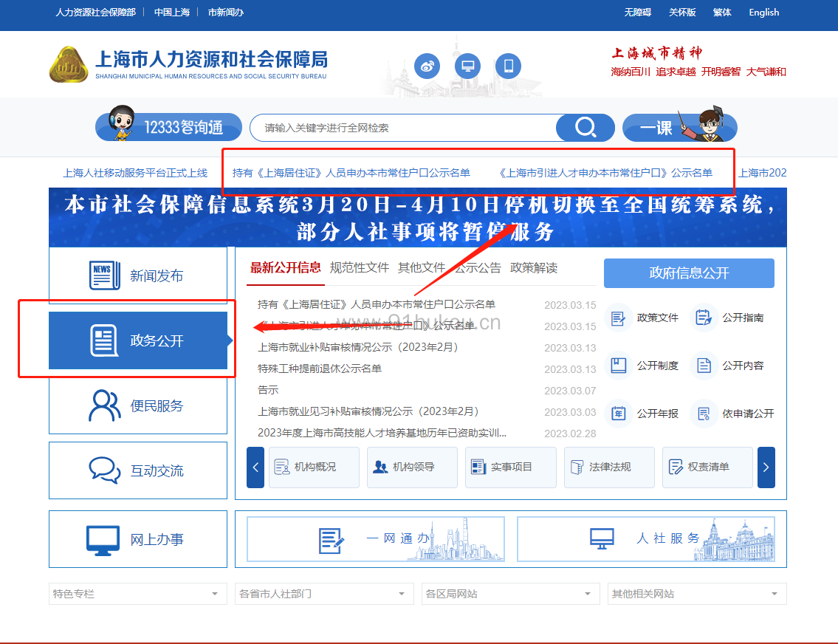
Task: Open the desktop monitor icon in header
Action: tap(467, 66)
